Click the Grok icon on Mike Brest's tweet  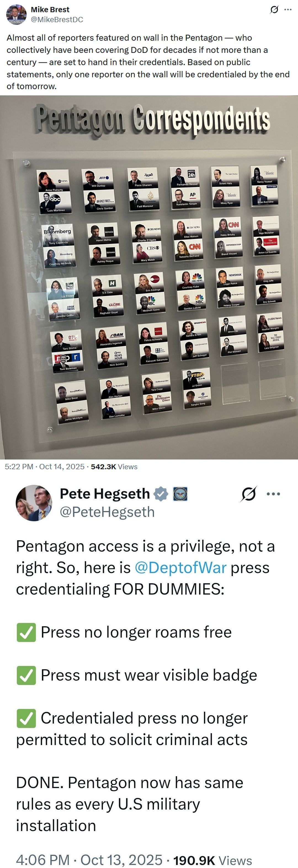(274, 10)
